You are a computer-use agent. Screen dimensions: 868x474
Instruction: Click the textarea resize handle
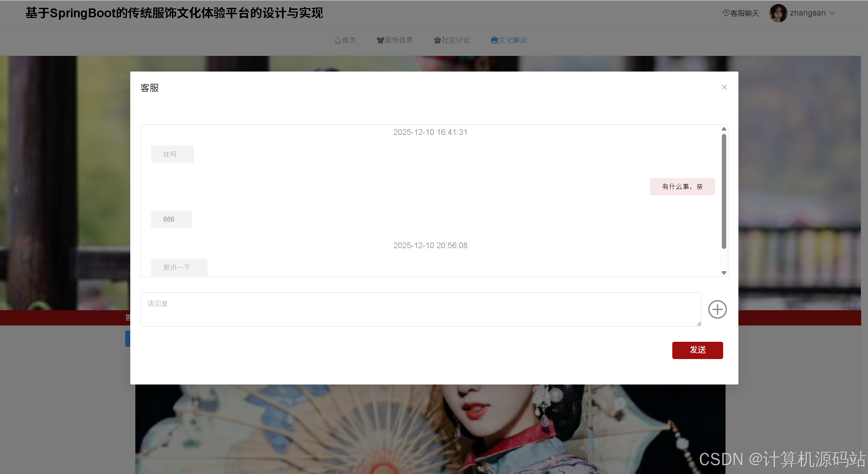pyautogui.click(x=699, y=324)
